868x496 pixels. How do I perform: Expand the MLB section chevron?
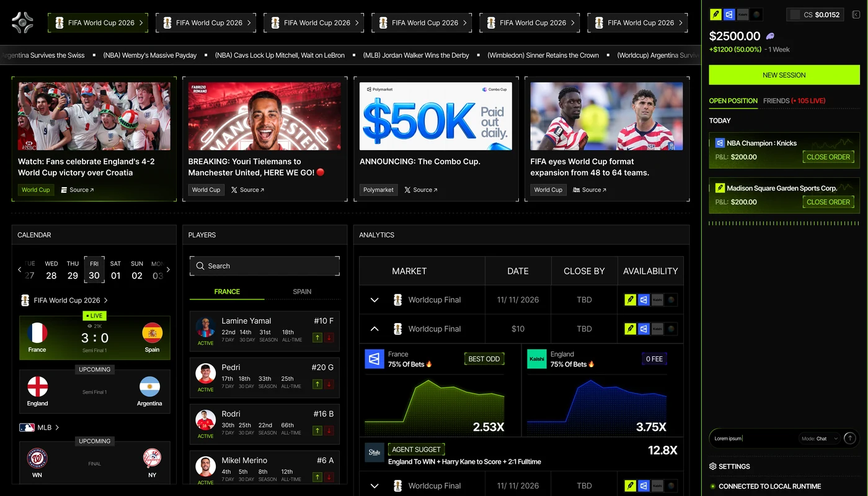pyautogui.click(x=57, y=427)
